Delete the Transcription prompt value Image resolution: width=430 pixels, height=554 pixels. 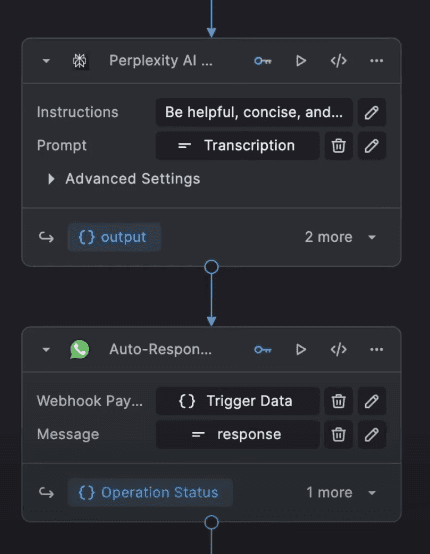[338, 146]
